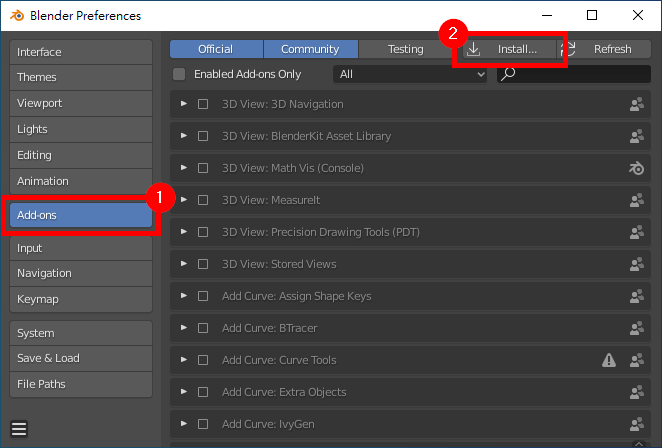Expand the 3D Navigation add-on details
Viewport: 662px width, 448px height.
(x=184, y=103)
